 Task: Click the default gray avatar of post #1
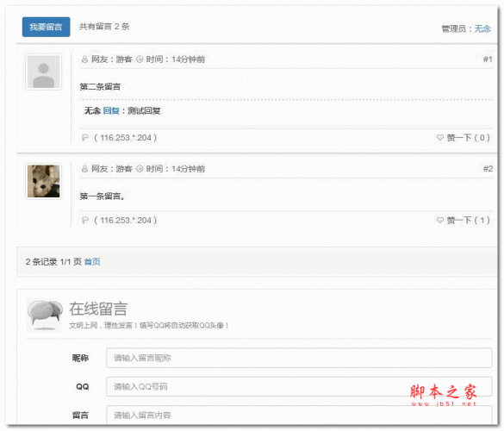click(43, 72)
